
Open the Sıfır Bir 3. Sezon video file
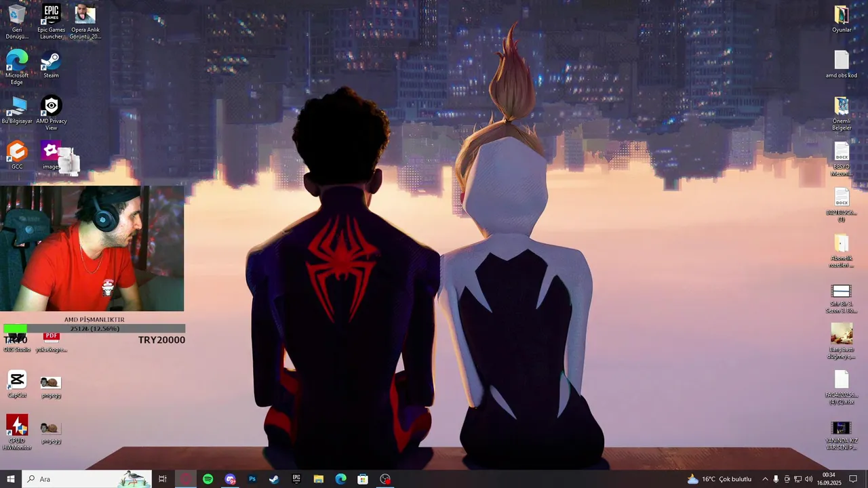[842, 298]
